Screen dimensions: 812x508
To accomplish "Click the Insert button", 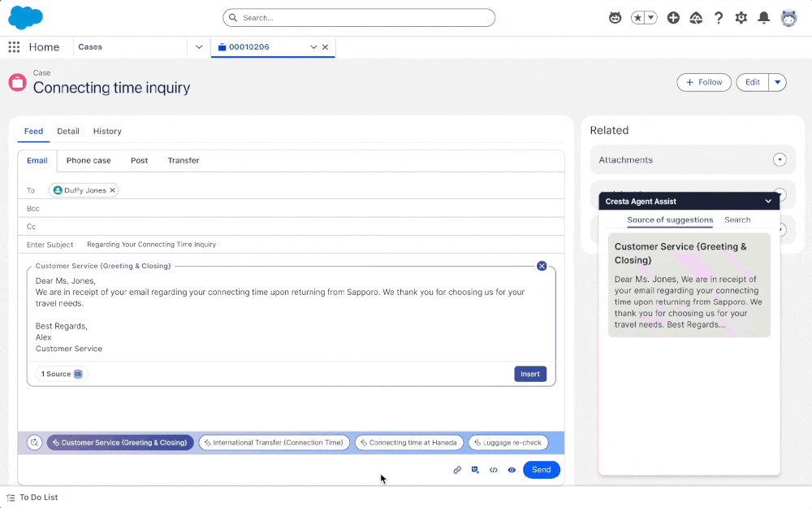I will pyautogui.click(x=529, y=374).
